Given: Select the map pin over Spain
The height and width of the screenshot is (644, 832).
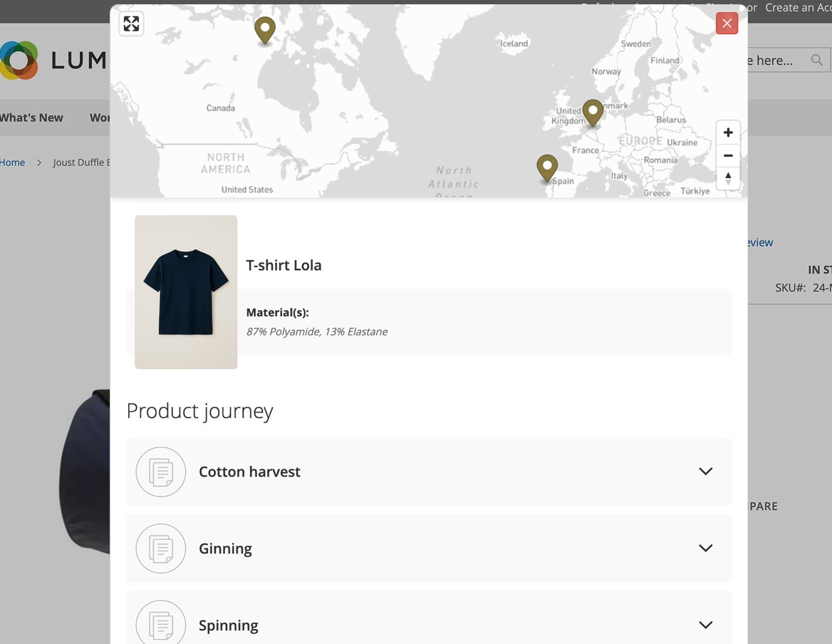Looking at the screenshot, I should point(546,167).
